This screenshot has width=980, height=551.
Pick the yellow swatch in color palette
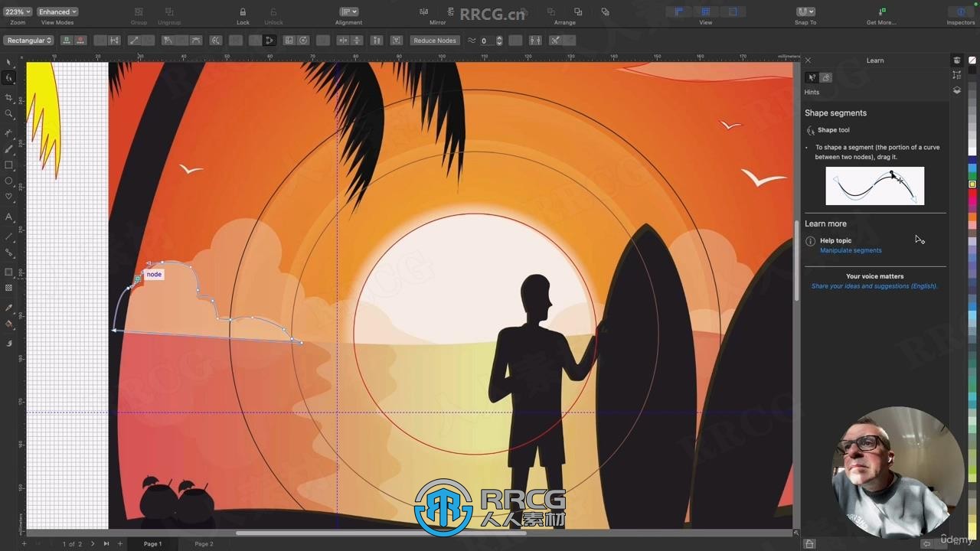click(972, 184)
